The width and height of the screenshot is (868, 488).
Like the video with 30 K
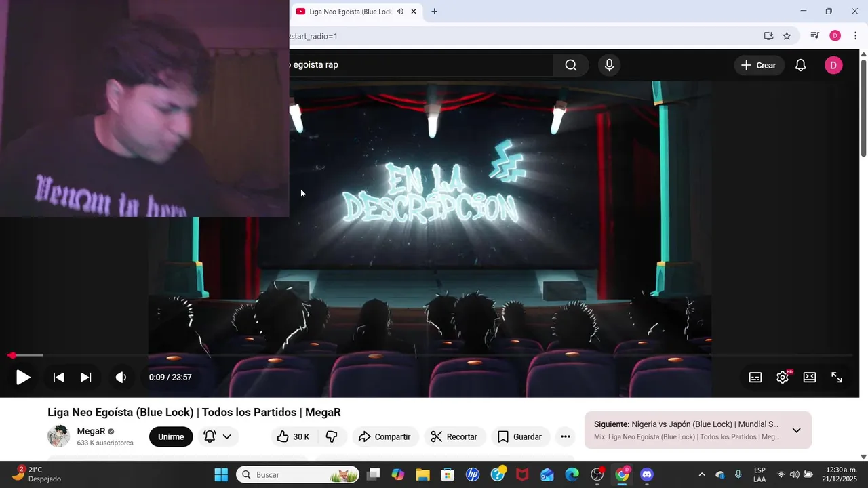tap(293, 436)
